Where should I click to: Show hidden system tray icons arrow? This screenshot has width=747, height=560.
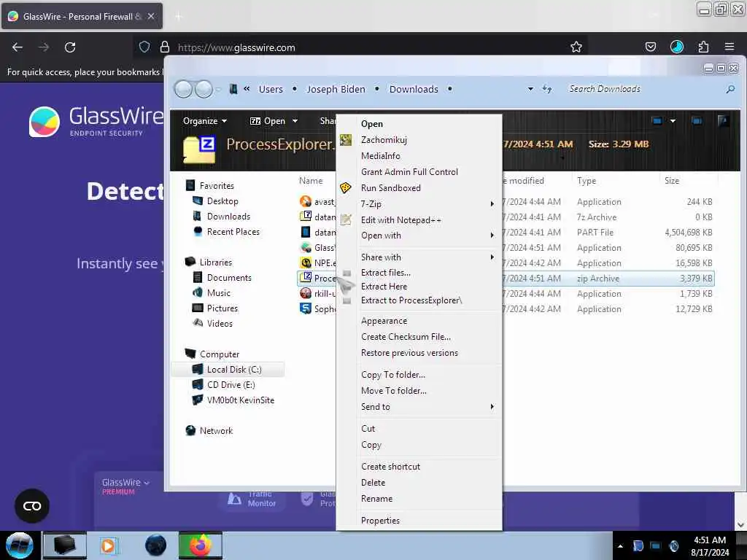[620, 546]
